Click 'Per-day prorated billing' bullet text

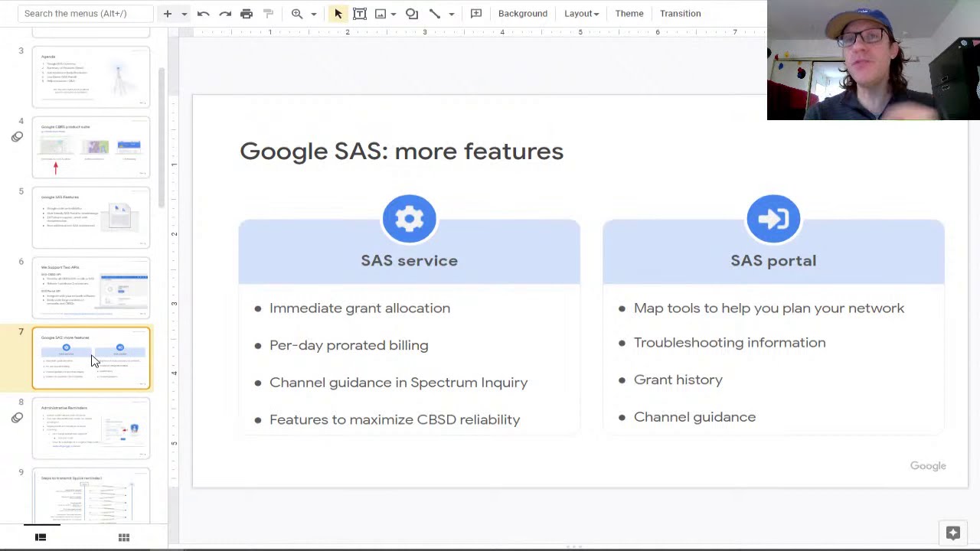pyautogui.click(x=349, y=345)
